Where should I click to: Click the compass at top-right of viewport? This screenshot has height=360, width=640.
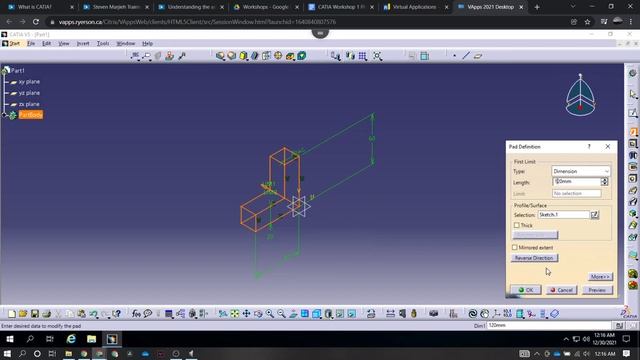point(580,96)
